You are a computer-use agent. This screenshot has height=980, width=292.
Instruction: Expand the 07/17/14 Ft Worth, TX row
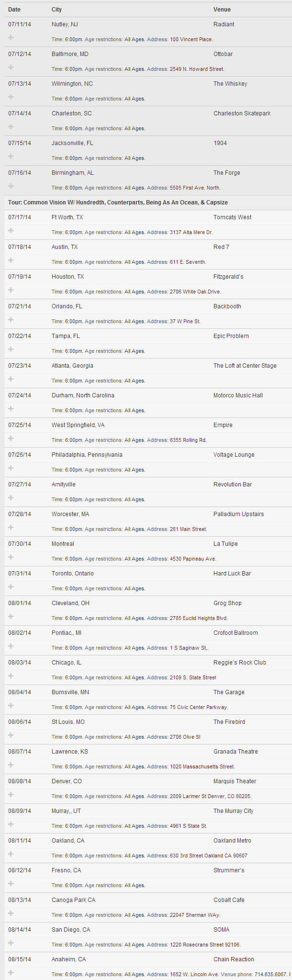point(11,231)
